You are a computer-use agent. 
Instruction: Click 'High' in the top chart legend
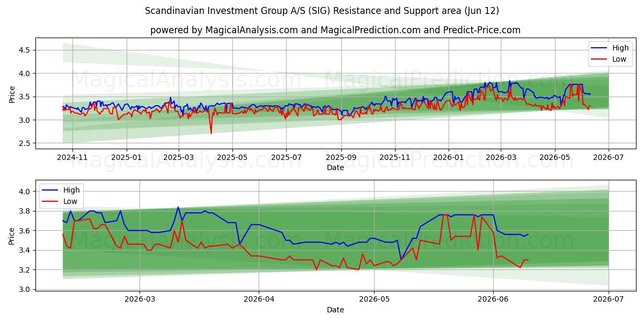click(x=620, y=48)
